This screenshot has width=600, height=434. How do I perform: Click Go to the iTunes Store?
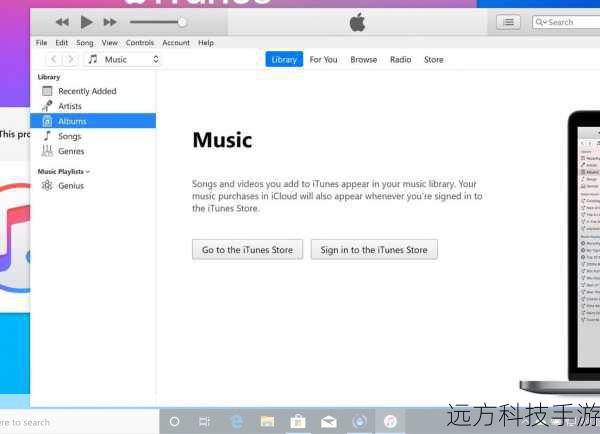pos(247,250)
